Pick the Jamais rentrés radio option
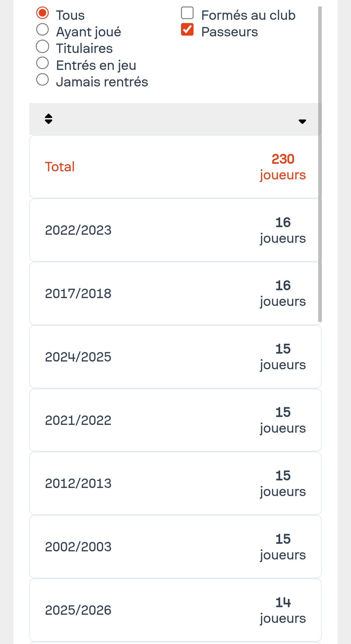The width and height of the screenshot is (351, 644). click(x=43, y=80)
